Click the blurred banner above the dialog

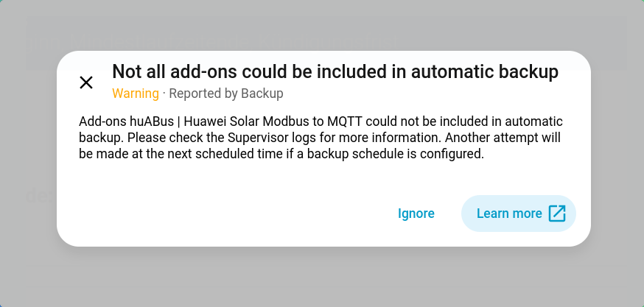324,33
